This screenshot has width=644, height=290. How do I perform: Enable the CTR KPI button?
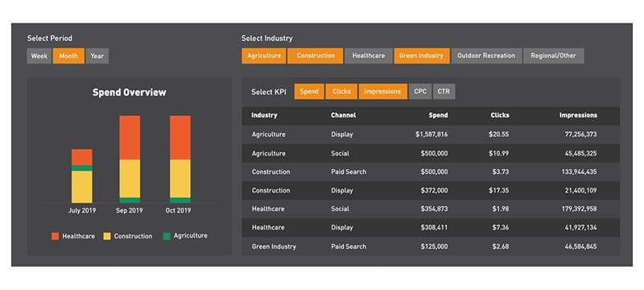[444, 92]
